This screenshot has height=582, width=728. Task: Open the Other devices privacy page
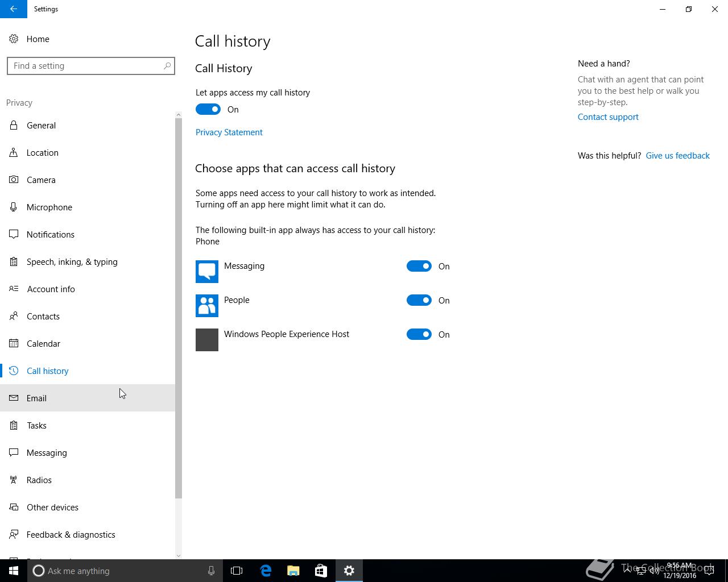click(88, 507)
